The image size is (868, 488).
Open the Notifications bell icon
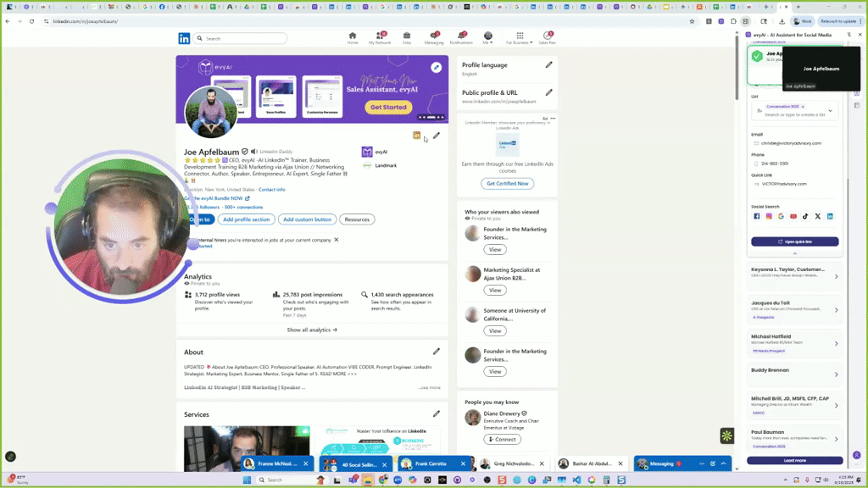461,38
